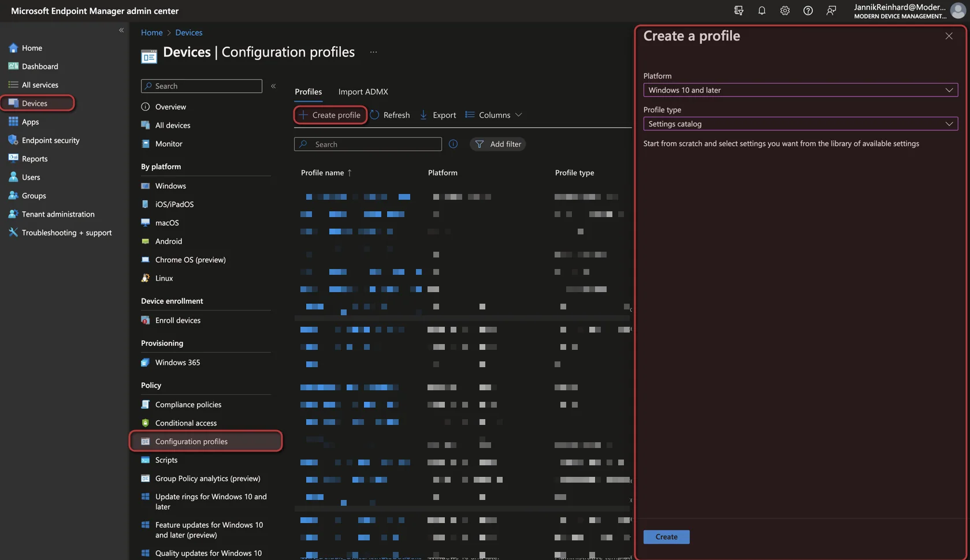
Task: Collapse the main navigation sidebar
Action: click(x=121, y=30)
